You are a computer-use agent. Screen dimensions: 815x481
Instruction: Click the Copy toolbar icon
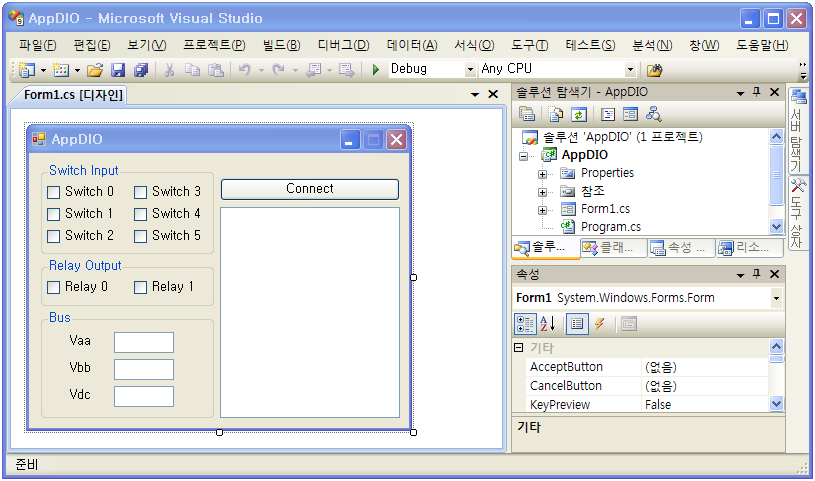192,70
